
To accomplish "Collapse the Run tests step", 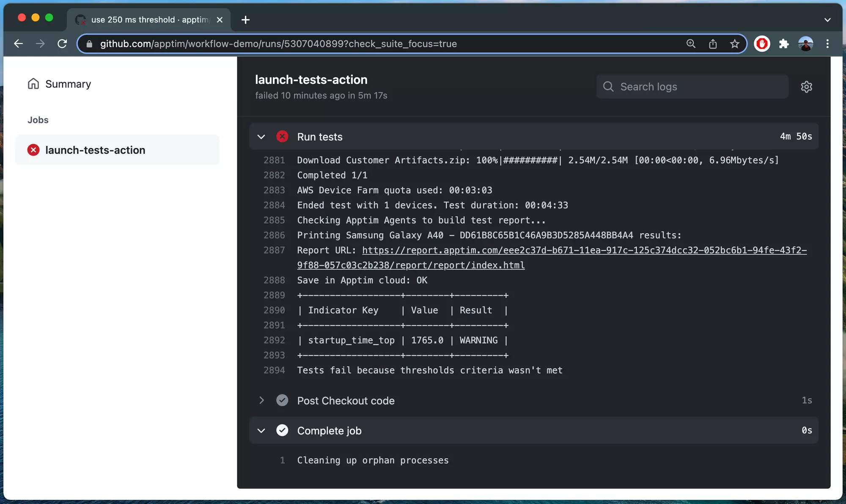I will [x=261, y=137].
